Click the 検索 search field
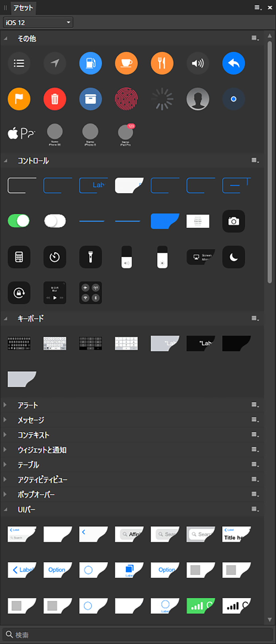Image resolution: width=276 pixels, height=644 pixels. [138, 634]
